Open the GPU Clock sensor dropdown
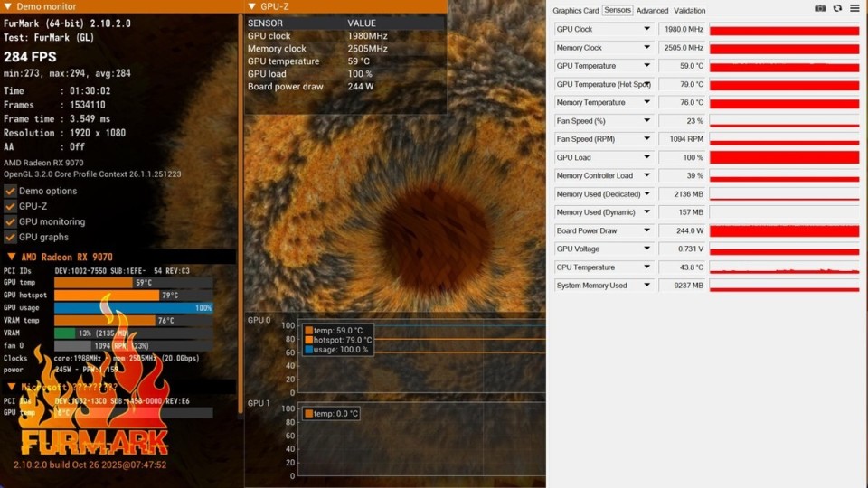Screen dimensions: 868x488 (x=646, y=29)
